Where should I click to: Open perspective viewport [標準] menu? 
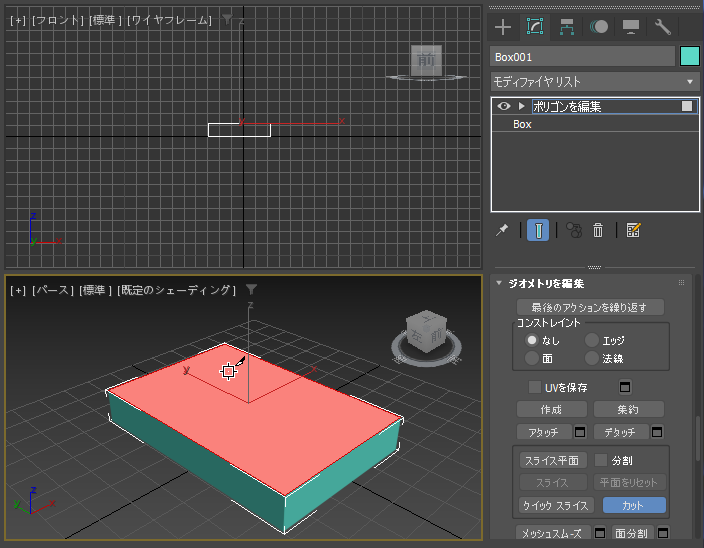96,290
